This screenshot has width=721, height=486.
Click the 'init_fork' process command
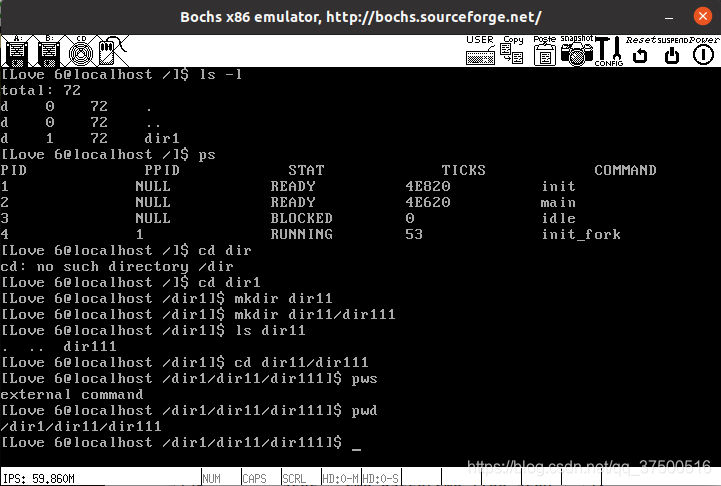pyautogui.click(x=581, y=234)
